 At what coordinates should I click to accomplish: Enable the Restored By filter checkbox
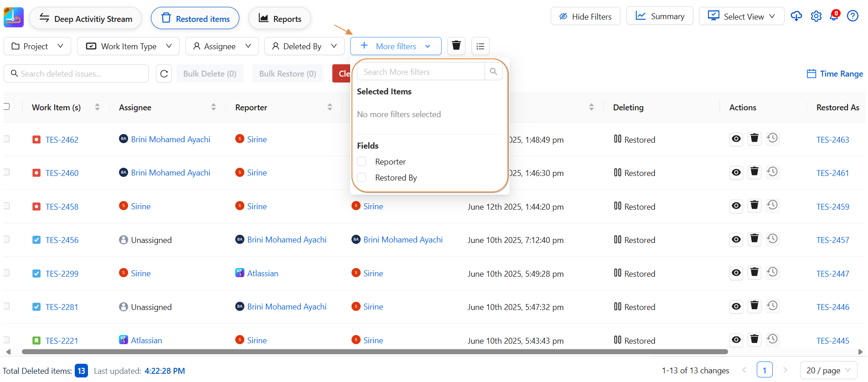tap(362, 178)
